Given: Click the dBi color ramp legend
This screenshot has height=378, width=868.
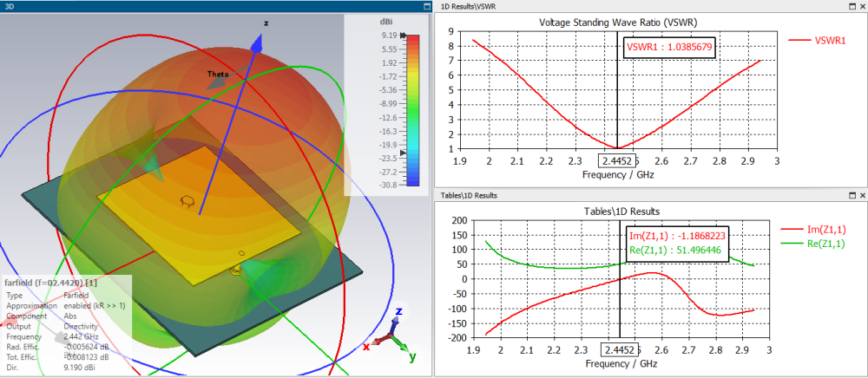Looking at the screenshot, I should pos(413,110).
